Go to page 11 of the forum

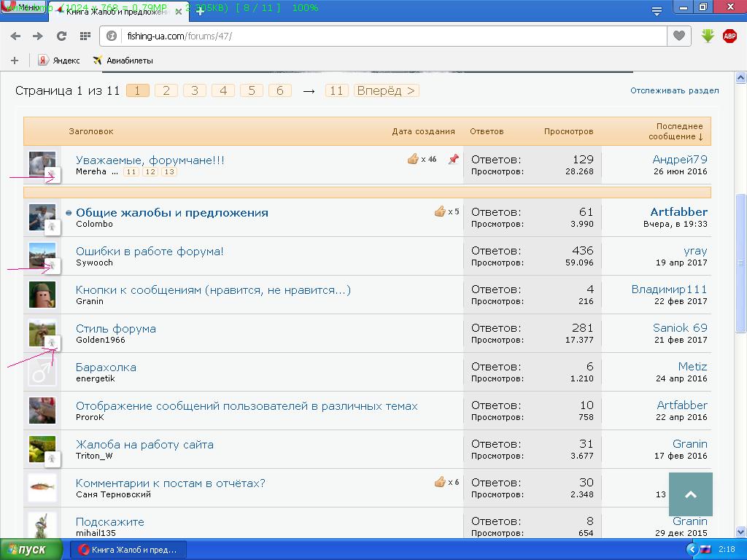336,90
